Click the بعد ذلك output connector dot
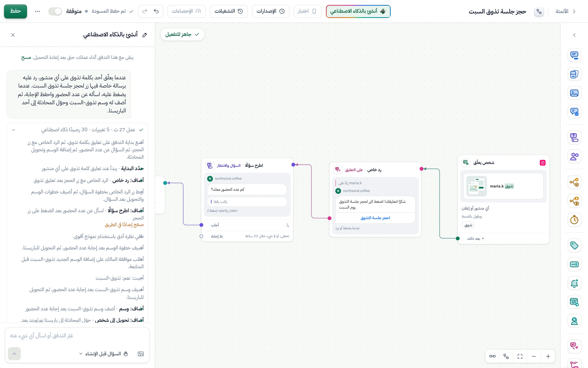This screenshot has width=588, height=368. [458, 239]
